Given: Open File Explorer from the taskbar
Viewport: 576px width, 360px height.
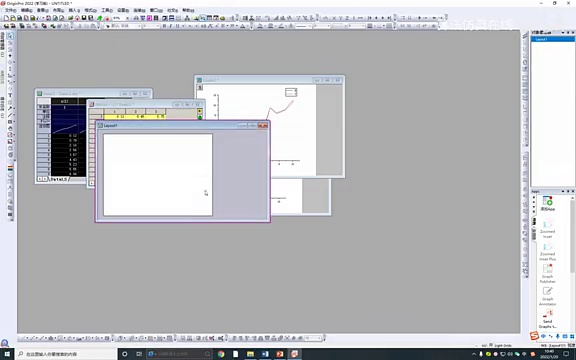Looking at the screenshot, I should pos(250,354).
